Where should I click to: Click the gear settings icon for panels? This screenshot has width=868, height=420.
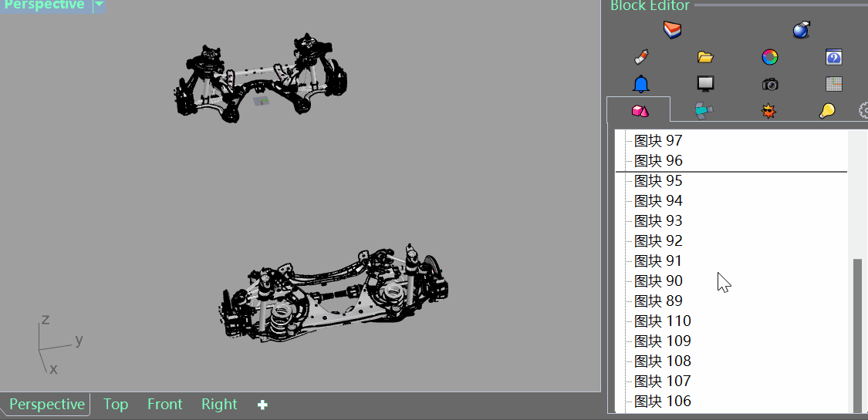[863, 111]
